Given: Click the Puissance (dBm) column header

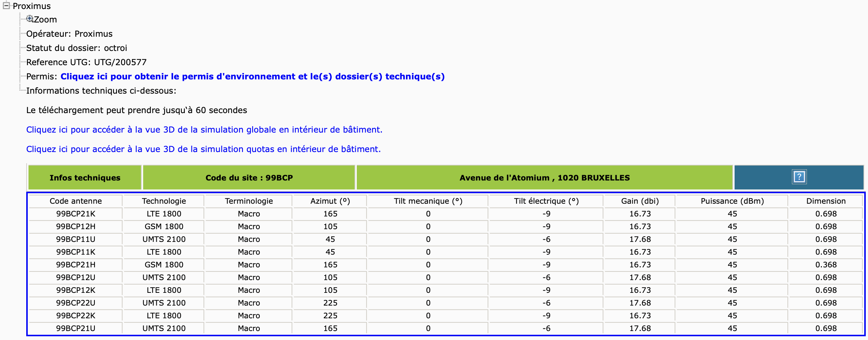Looking at the screenshot, I should click(x=732, y=201).
